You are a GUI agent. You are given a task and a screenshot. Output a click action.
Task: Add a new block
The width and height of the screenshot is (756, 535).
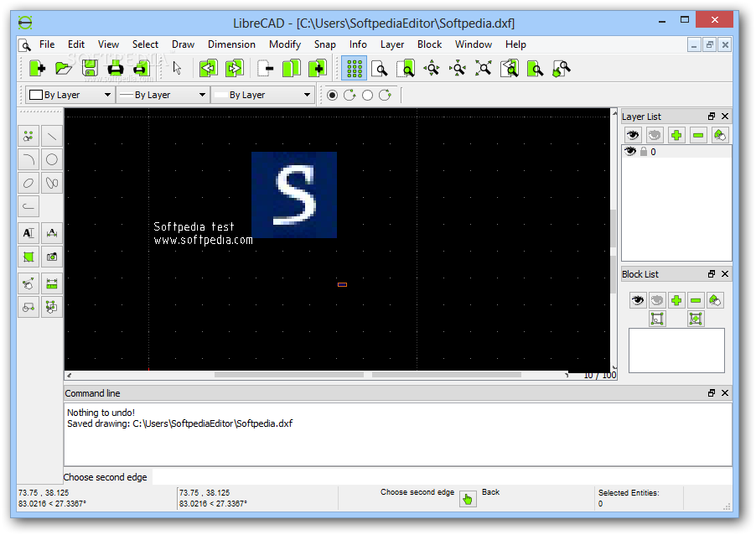(x=676, y=300)
